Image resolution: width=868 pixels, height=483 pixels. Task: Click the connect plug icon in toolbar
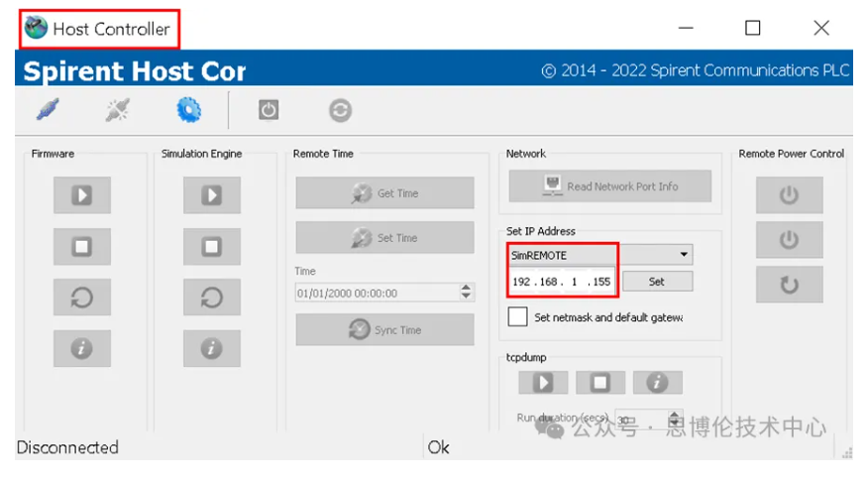[48, 110]
